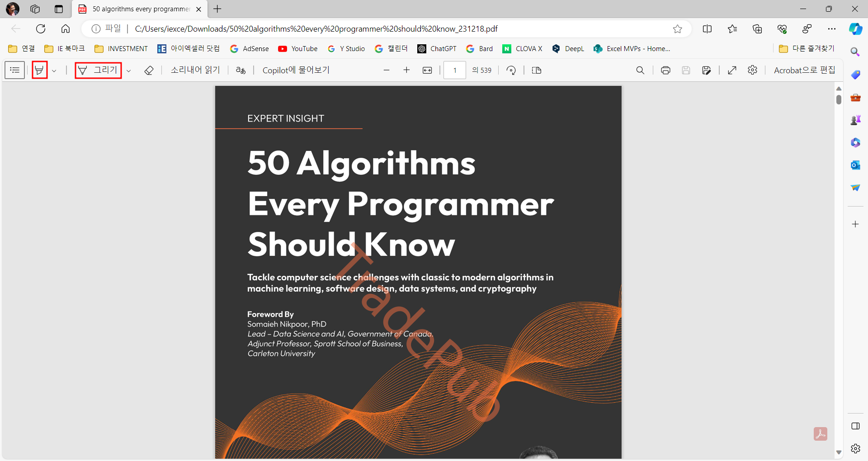Open the profile avatar
The image size is (868, 461).
pyautogui.click(x=12, y=9)
